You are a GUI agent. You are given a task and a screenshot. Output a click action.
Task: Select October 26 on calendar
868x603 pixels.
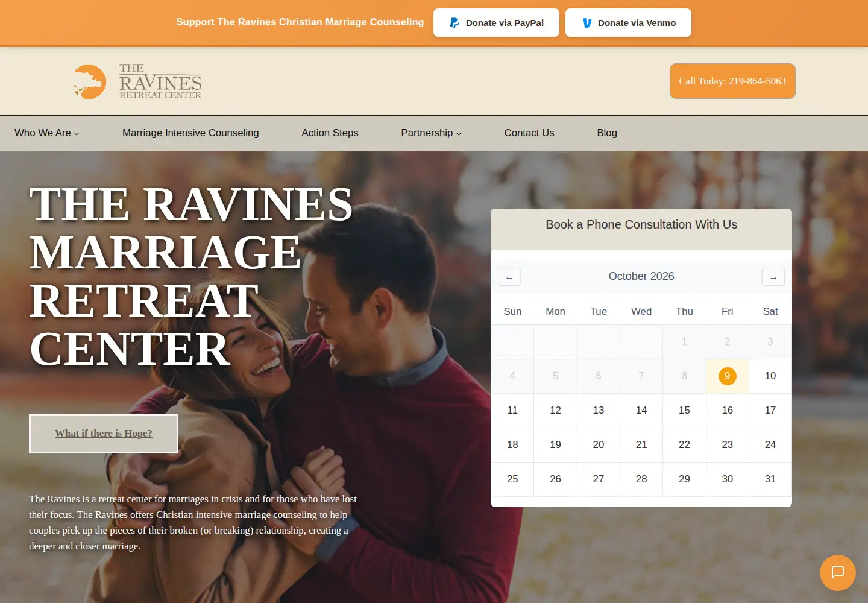tap(555, 479)
